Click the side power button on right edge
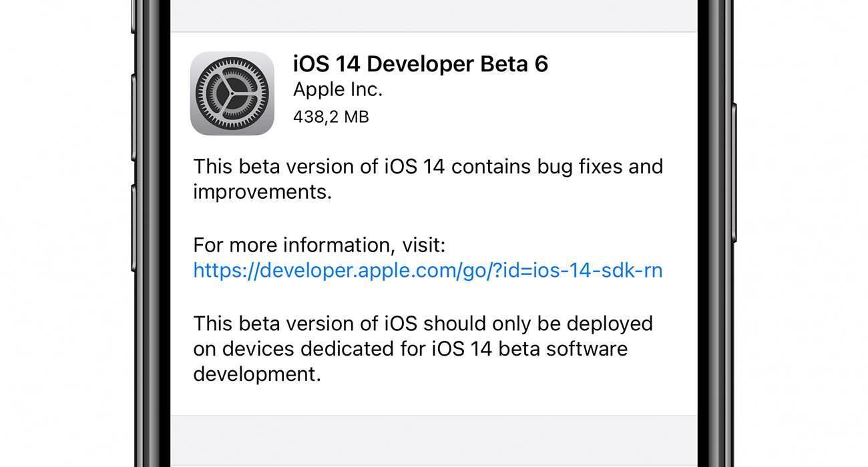868x467 pixels. (734, 172)
